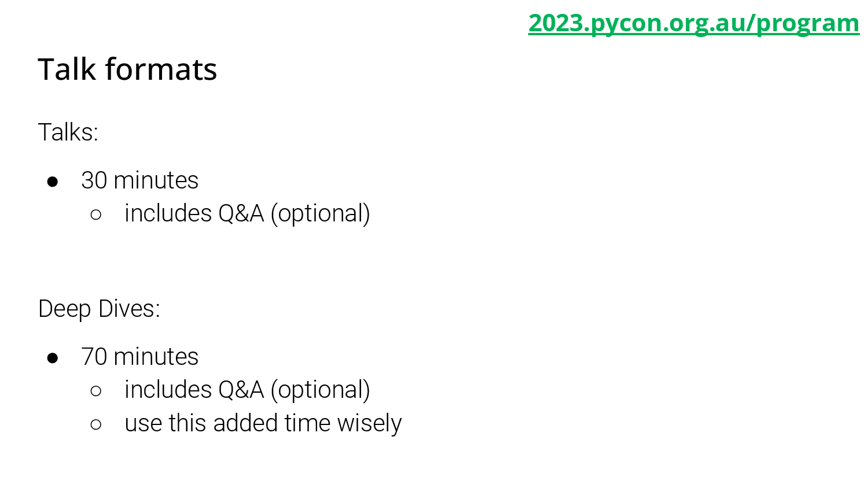Click the 'use this added time wisely' line
The width and height of the screenshot is (868, 488).
pyautogui.click(x=263, y=424)
